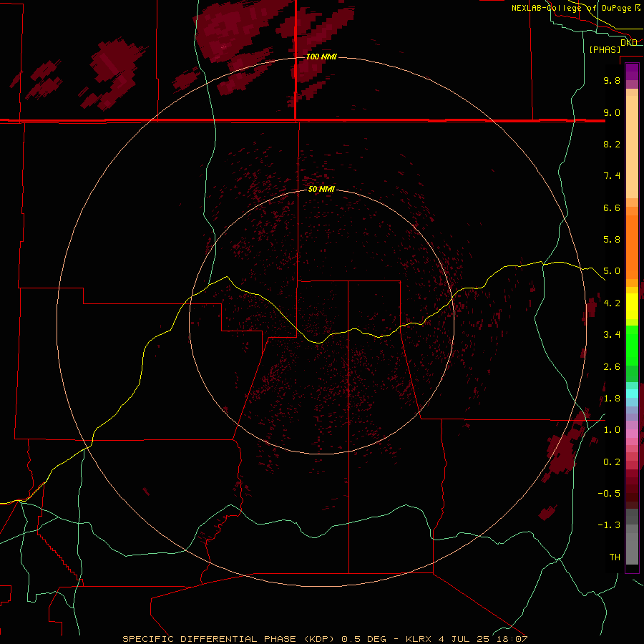Screen dimensions: 644x644
Task: Pick the cyan segment of the color bar
Action: 632,394
